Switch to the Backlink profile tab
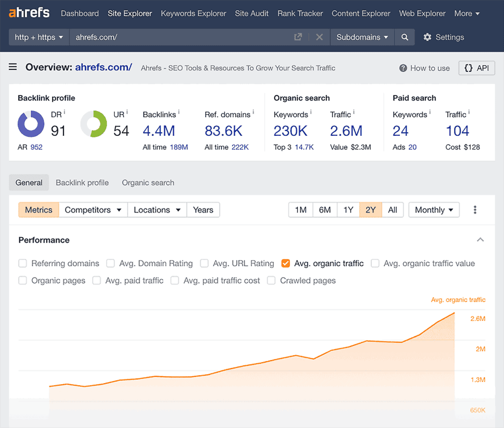The image size is (504, 428). [x=82, y=183]
